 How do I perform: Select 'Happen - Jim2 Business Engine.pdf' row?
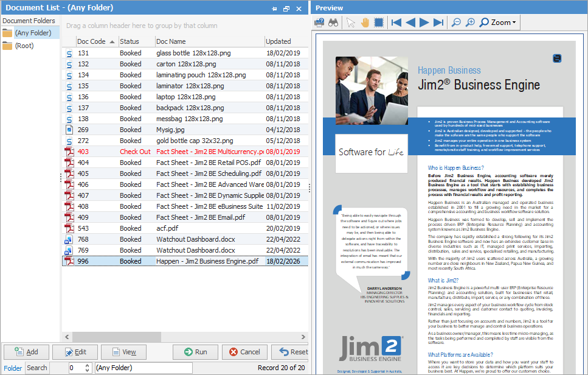coord(185,261)
